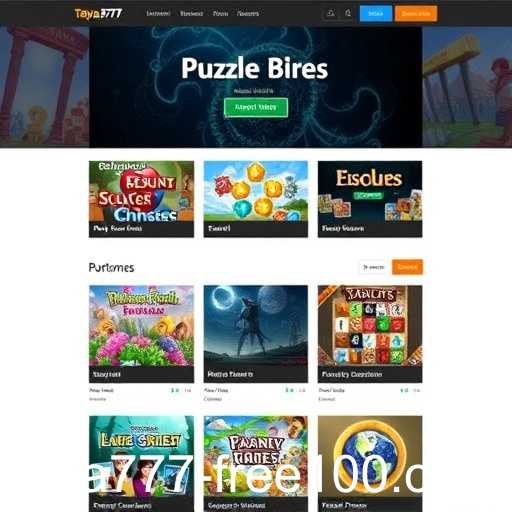The width and height of the screenshot is (512, 512).
Task: Open the third navigation menu item
Action: coord(220,14)
